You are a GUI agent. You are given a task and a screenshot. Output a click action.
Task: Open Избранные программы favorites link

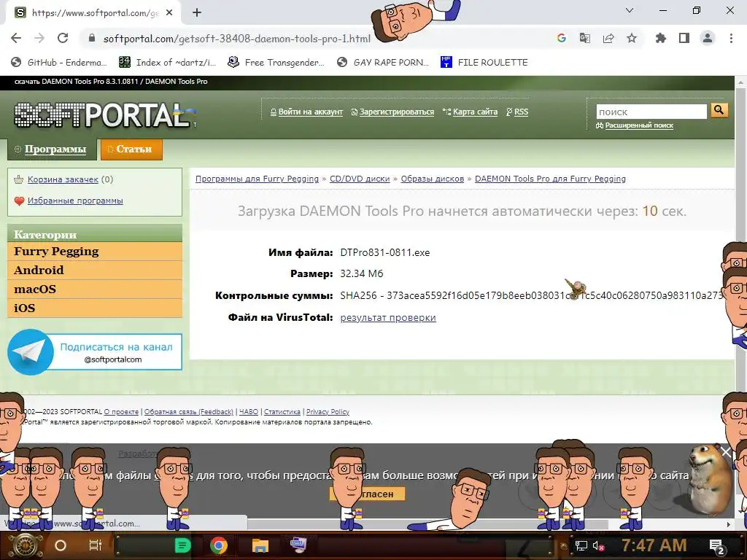click(75, 201)
